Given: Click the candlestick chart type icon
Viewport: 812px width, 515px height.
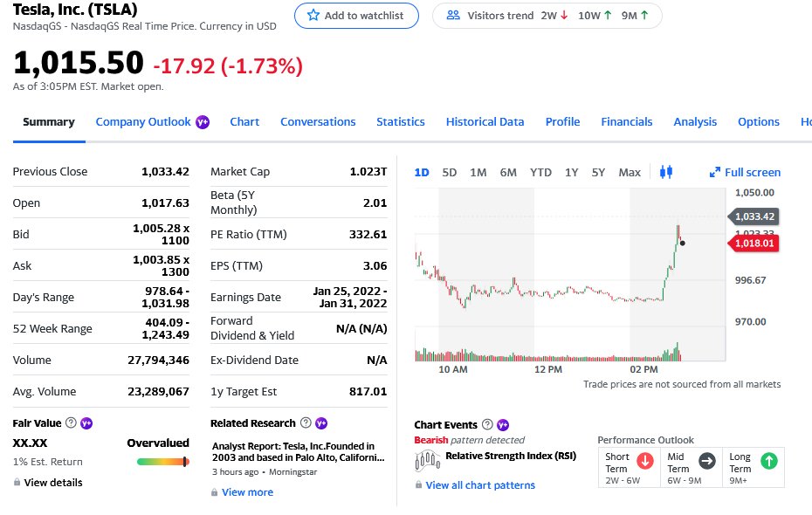Looking at the screenshot, I should pyautogui.click(x=666, y=172).
